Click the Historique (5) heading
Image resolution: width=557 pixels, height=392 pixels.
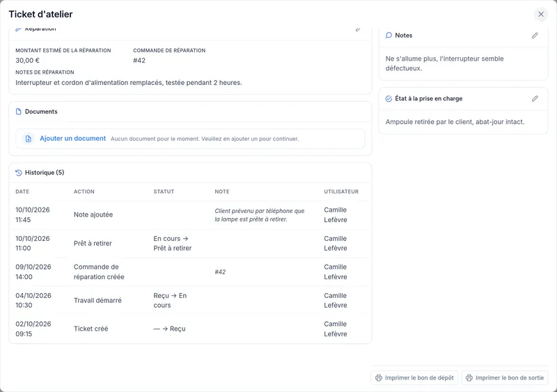(x=45, y=173)
